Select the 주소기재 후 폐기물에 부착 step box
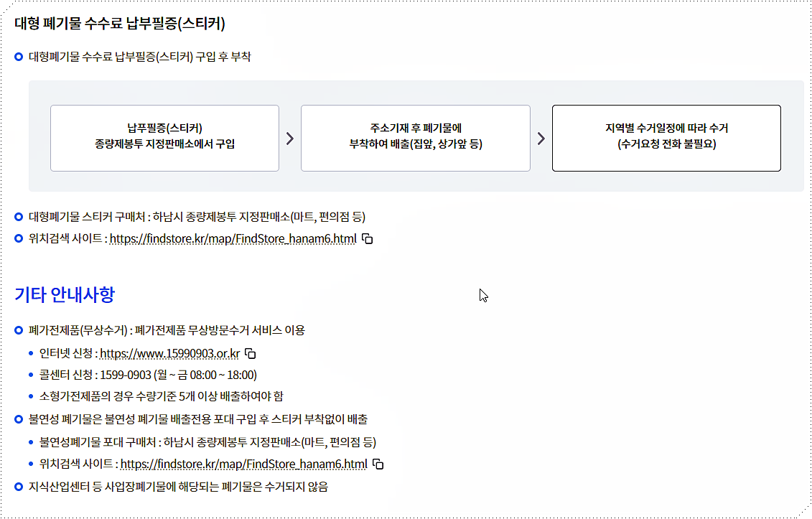The height and width of the screenshot is (519, 812). pyautogui.click(x=415, y=139)
